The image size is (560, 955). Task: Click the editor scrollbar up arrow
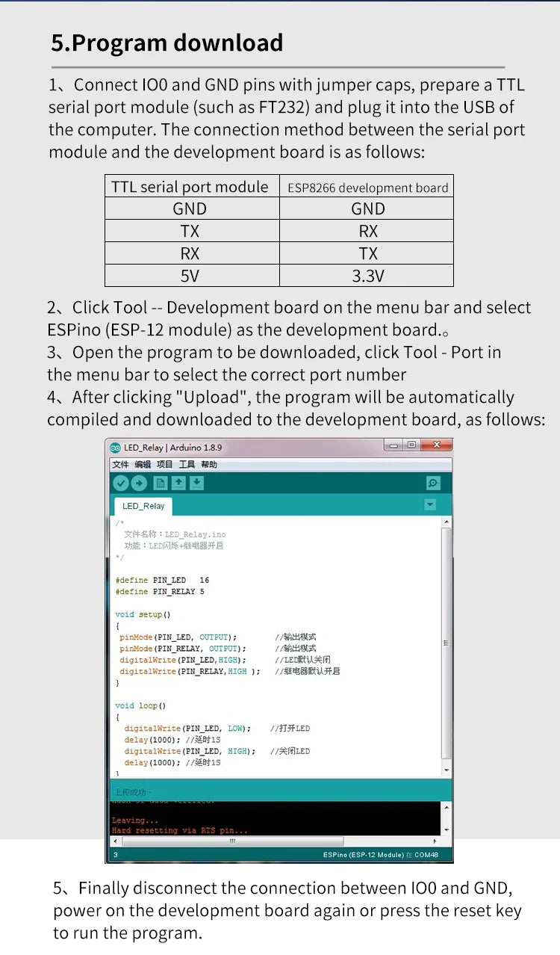(x=447, y=521)
